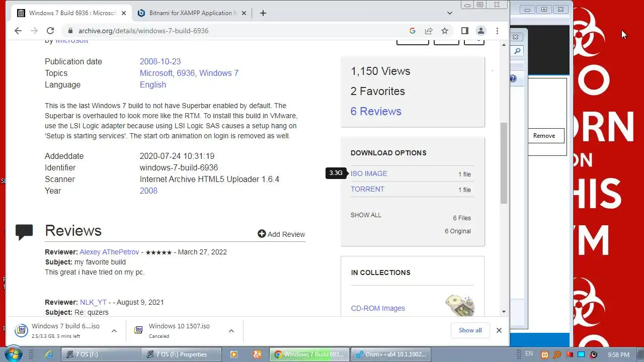This screenshot has width=644, height=362.
Task: Open the Windows 7 topic link
Action: 219,73
